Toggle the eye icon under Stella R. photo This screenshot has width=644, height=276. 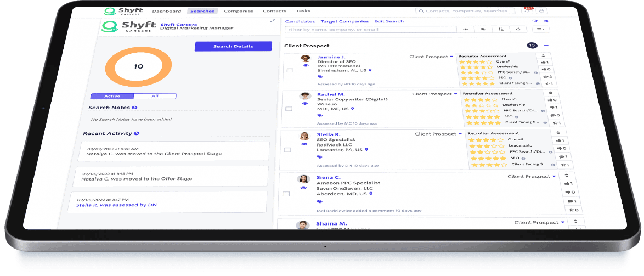click(304, 144)
